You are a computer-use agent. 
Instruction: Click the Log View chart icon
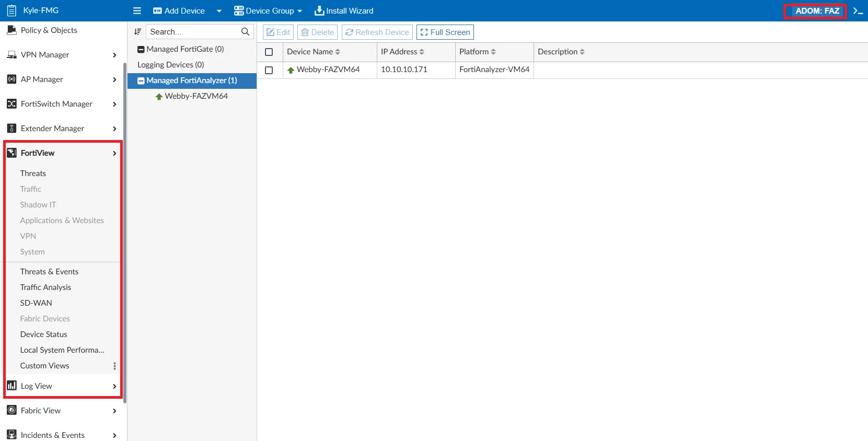(11, 386)
